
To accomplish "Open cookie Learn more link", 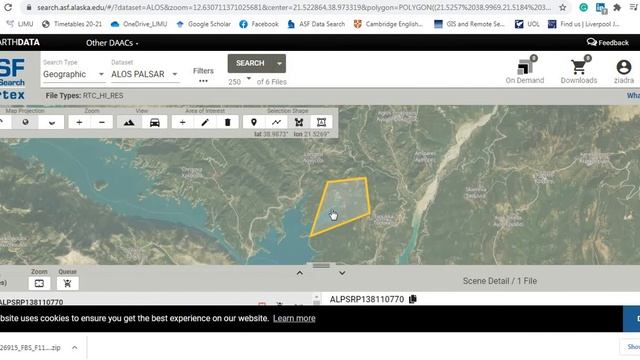I will point(294,318).
